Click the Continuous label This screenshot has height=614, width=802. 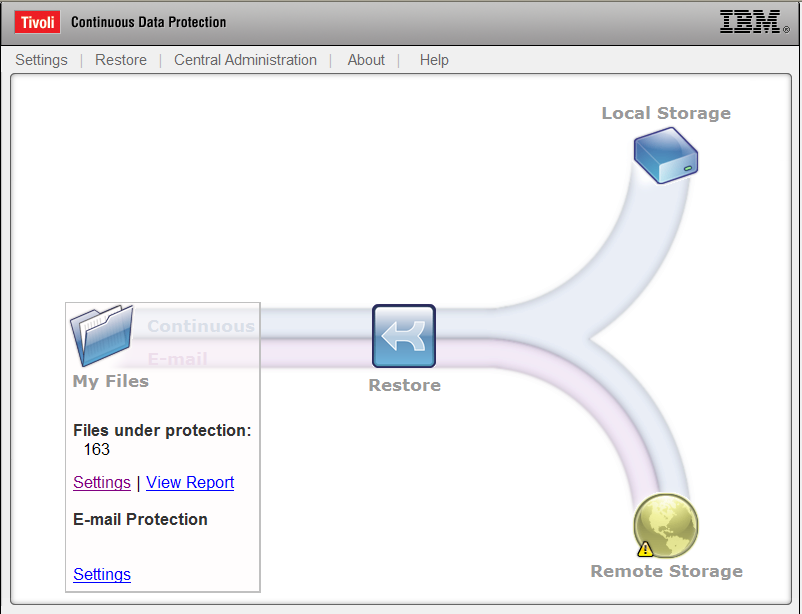[x=201, y=326]
